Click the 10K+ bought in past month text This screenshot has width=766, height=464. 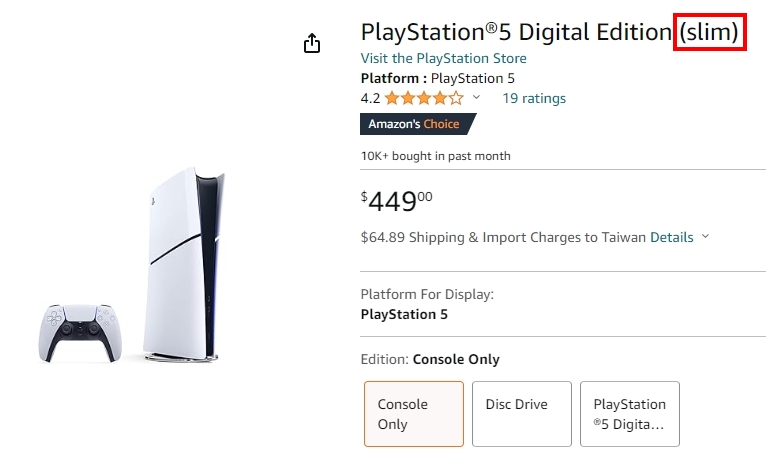click(x=435, y=156)
